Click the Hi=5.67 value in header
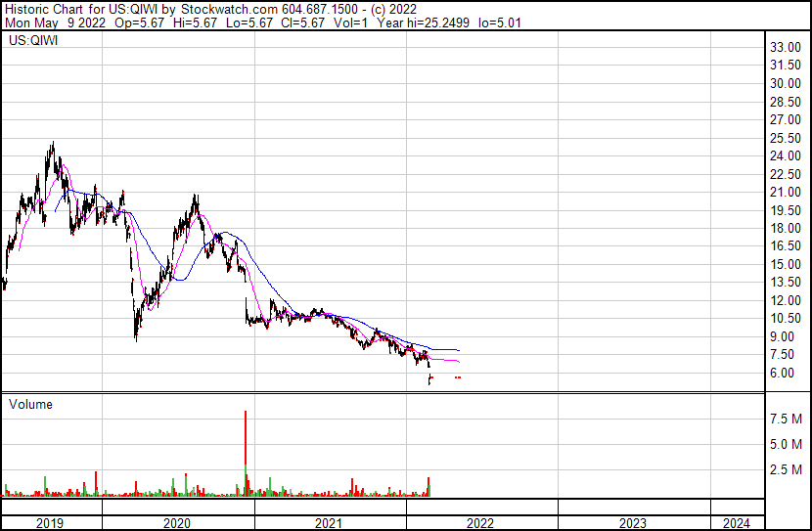Image resolution: width=812 pixels, height=531 pixels. coord(196,22)
